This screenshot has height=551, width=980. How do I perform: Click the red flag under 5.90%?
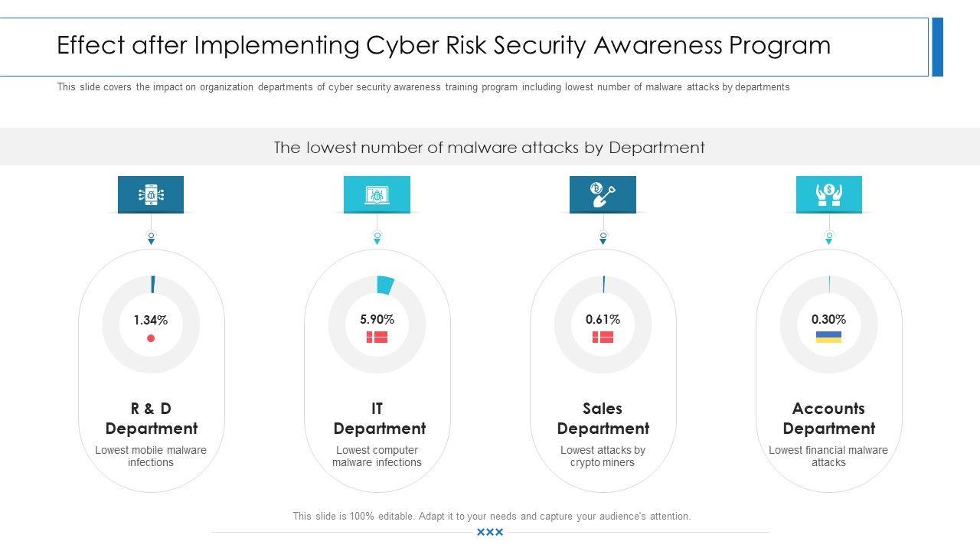point(377,337)
